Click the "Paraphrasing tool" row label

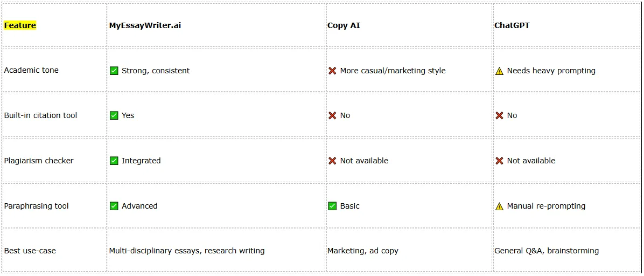point(36,206)
